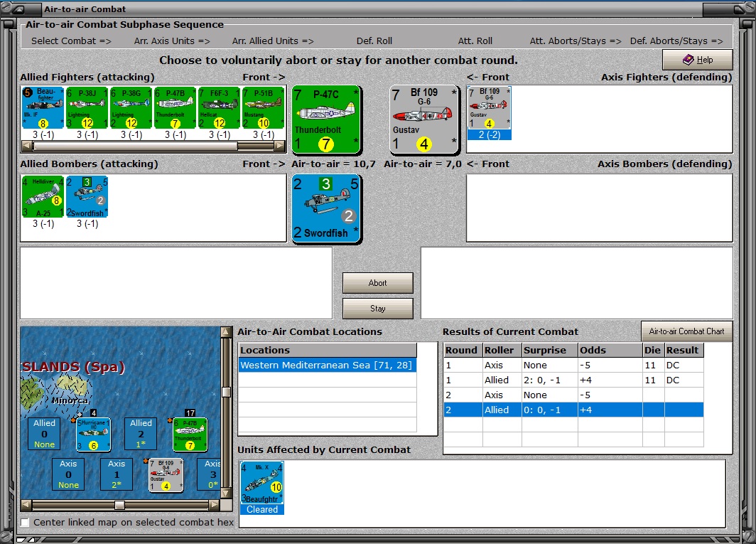The width and height of the screenshot is (756, 544).
Task: Click the Allied Fighters horizontal scrollbar thumb
Action: coord(135,145)
